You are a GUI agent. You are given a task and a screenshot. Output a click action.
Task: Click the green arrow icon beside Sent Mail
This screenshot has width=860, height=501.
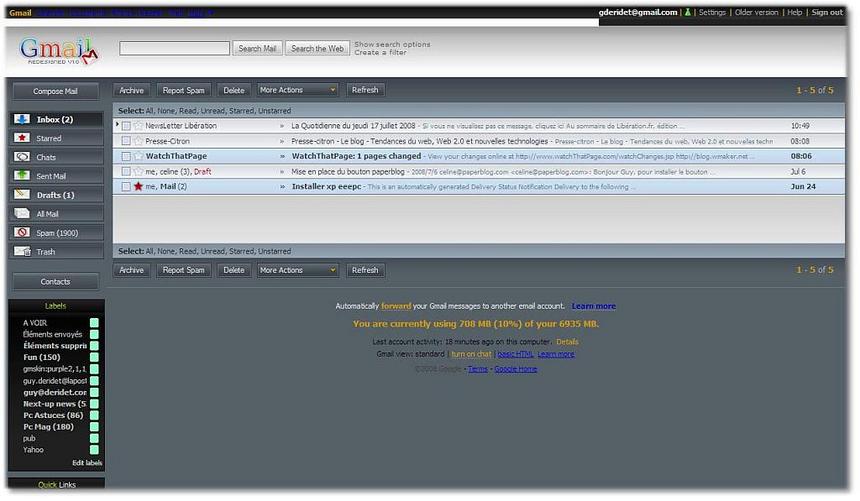[x=22, y=176]
